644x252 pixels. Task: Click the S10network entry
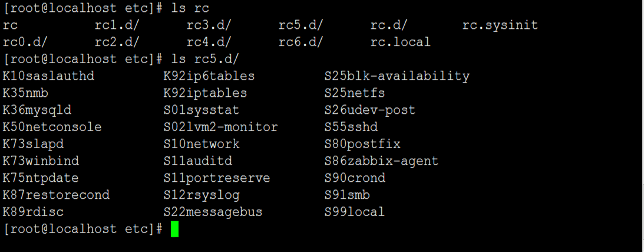coord(202,144)
